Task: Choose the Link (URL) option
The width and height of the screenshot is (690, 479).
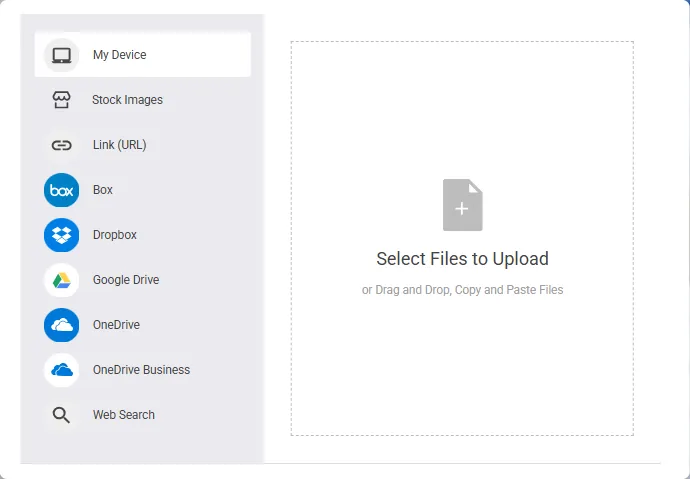Action: point(120,145)
